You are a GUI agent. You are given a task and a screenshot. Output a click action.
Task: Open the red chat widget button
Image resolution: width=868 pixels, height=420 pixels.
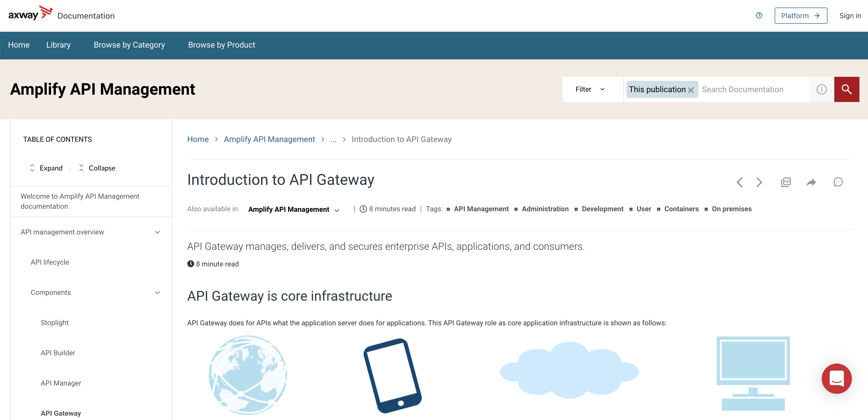coord(836,378)
